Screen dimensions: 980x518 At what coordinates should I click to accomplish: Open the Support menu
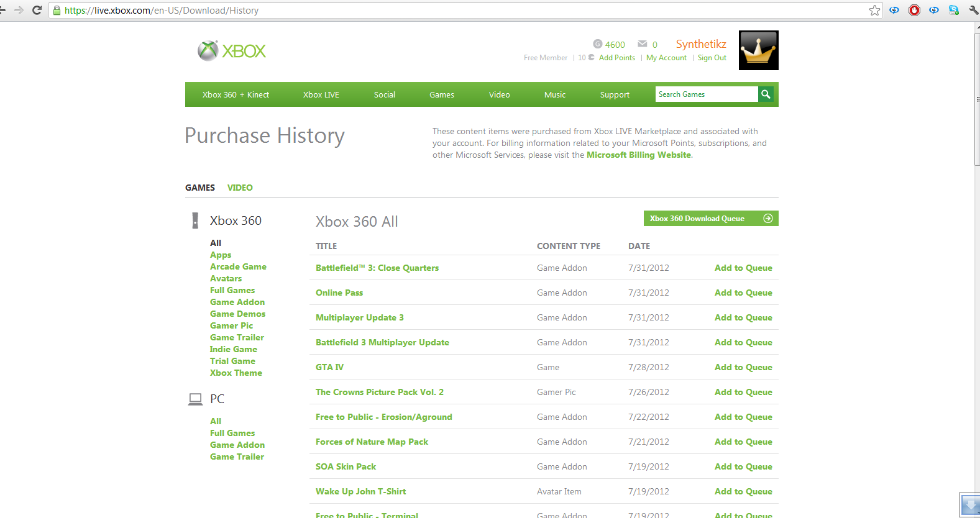[x=615, y=95]
